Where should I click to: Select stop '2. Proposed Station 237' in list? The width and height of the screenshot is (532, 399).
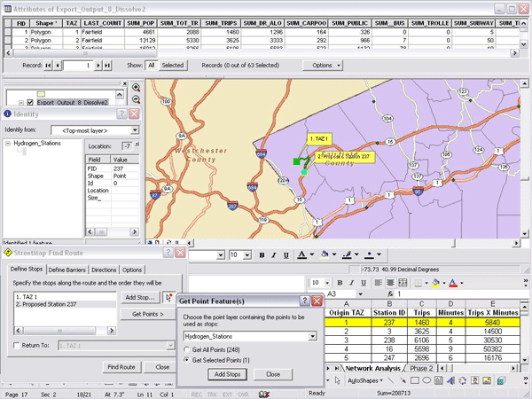[66, 304]
